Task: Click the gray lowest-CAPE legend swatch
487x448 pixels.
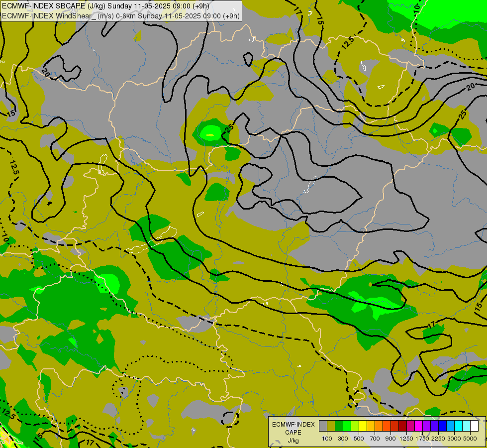Action: click(323, 426)
